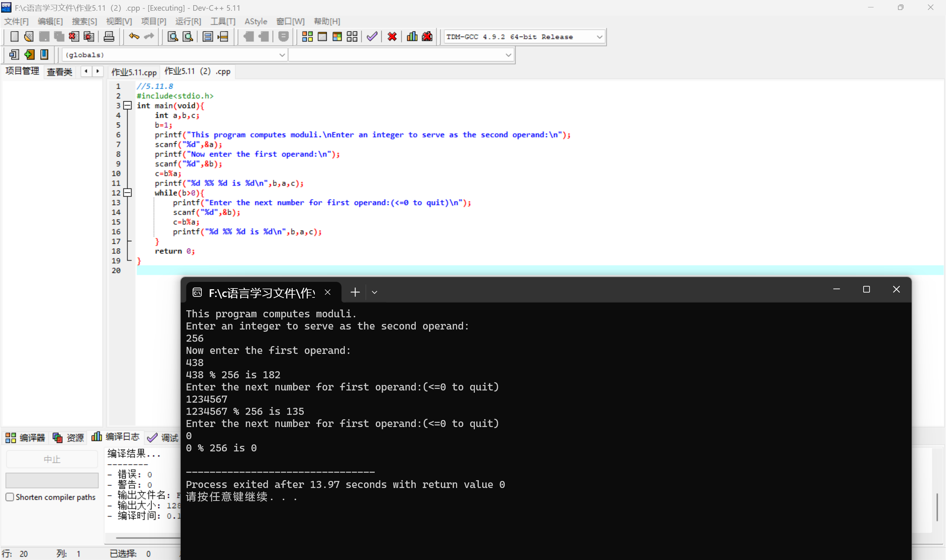Image resolution: width=946 pixels, height=560 pixels.
Task: Switch to the 作业5.11.cpp editor tab
Action: [134, 72]
